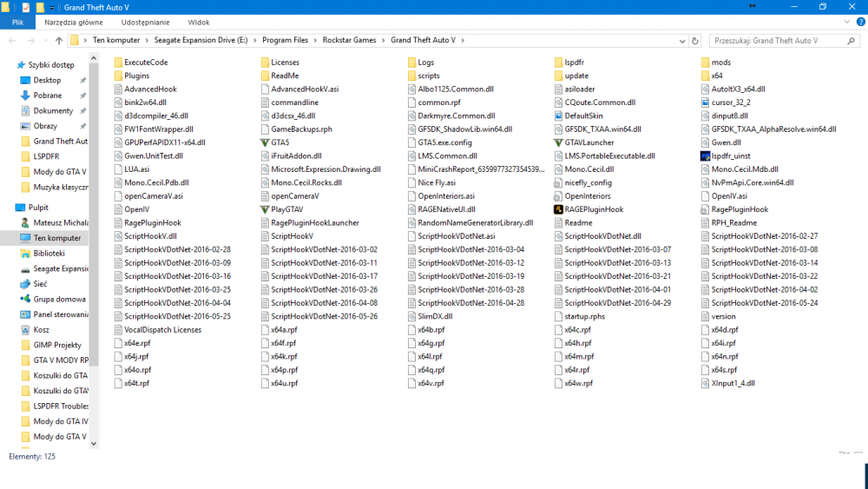Select the scripts folder icon
868x489 pixels.
pyautogui.click(x=411, y=76)
